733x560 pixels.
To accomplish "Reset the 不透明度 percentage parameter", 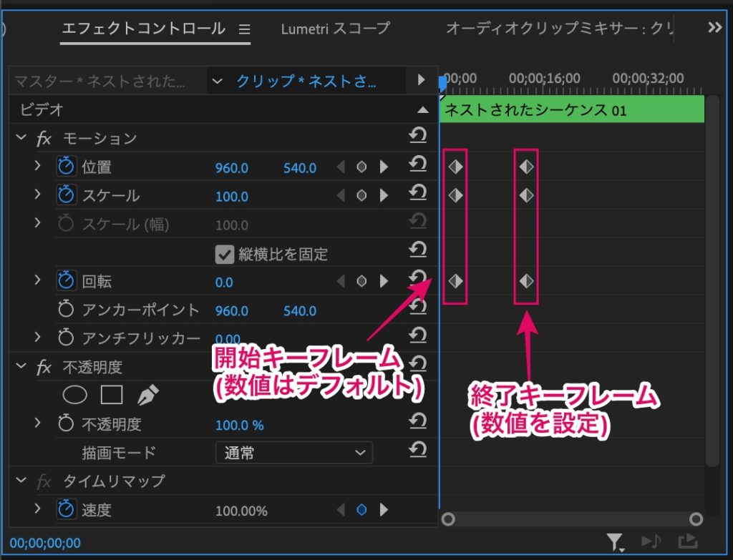I will click(417, 421).
